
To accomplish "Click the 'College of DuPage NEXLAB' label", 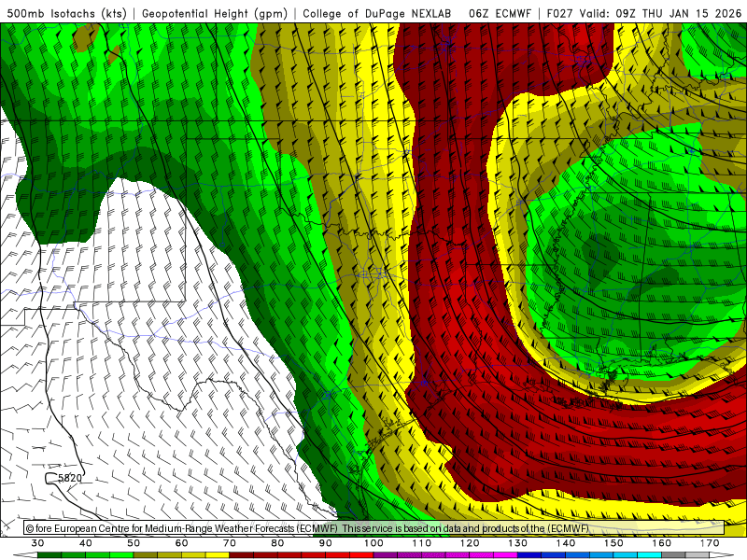I will [377, 13].
